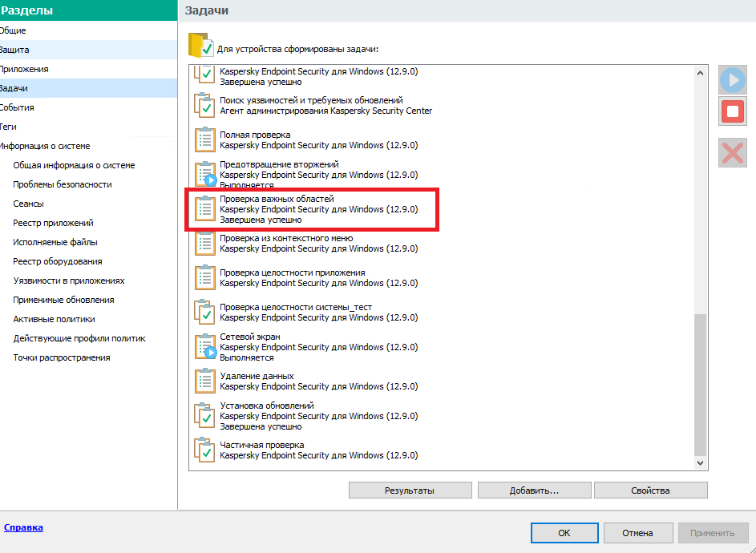Click the Результаты button
Image resolution: width=756 pixels, height=553 pixels.
tap(410, 490)
